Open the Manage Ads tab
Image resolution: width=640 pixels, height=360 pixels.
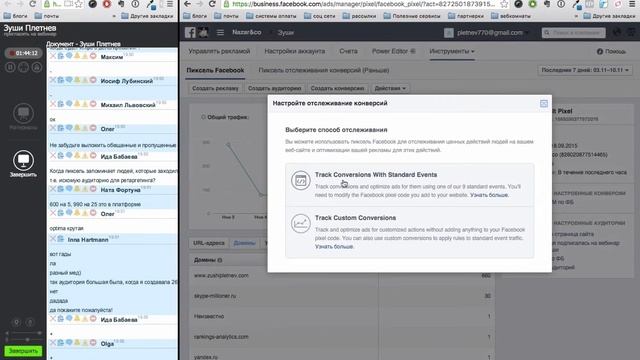tap(219, 51)
